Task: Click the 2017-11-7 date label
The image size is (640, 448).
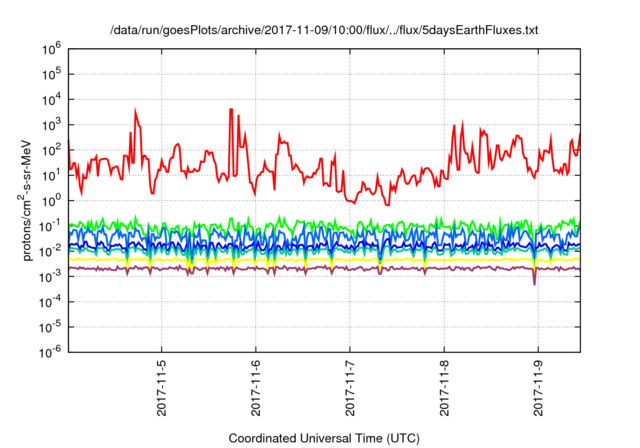Action: pyautogui.click(x=350, y=388)
